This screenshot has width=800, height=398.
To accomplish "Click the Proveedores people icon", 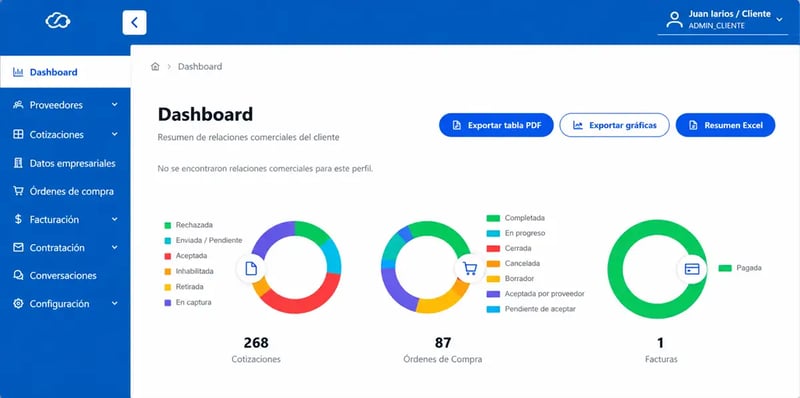I will 18,105.
